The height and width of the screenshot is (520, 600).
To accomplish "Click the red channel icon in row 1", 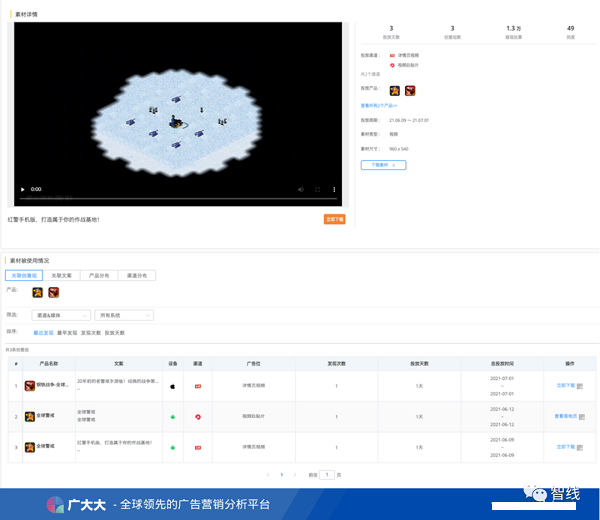I will click(x=198, y=386).
